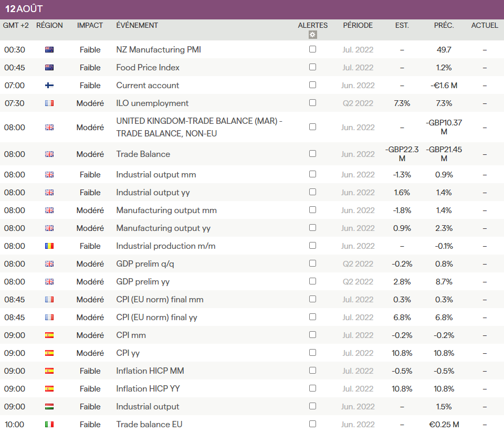Viewport: 504px width, 433px height.
Task: Check alert for CPI (EU norm) final mm
Action: tap(312, 299)
